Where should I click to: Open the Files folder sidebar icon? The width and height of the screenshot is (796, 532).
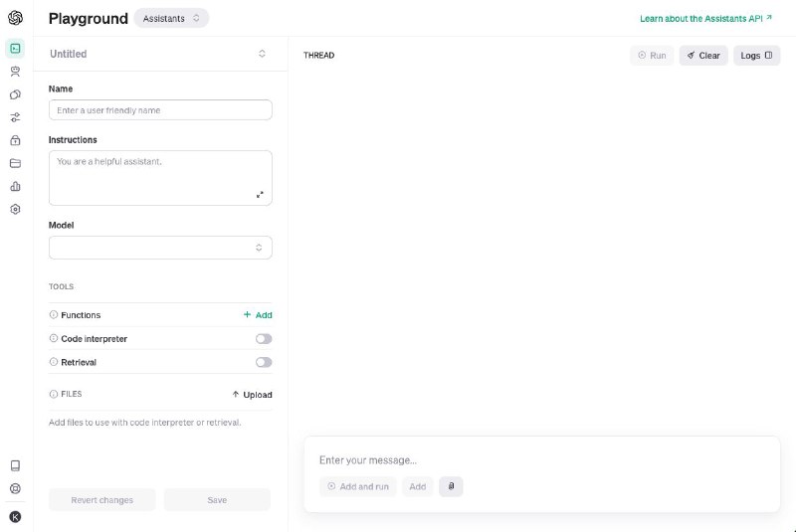(15, 163)
